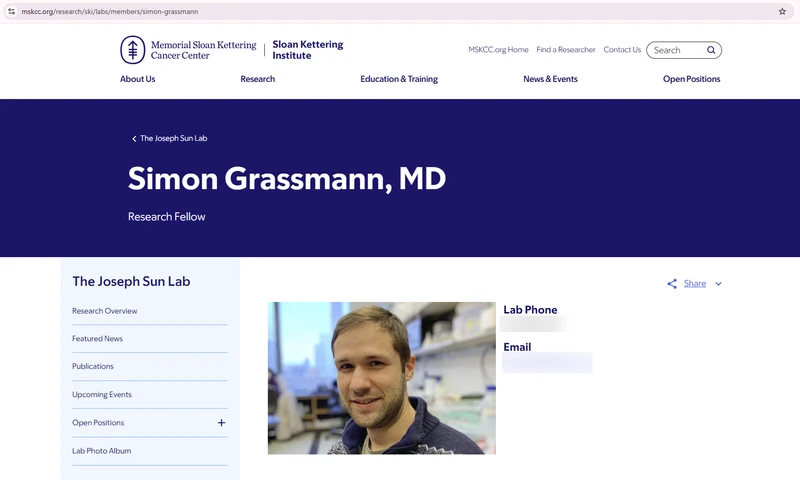Image resolution: width=800 pixels, height=480 pixels.
Task: Click the Lab Phone label
Action: [x=530, y=310]
